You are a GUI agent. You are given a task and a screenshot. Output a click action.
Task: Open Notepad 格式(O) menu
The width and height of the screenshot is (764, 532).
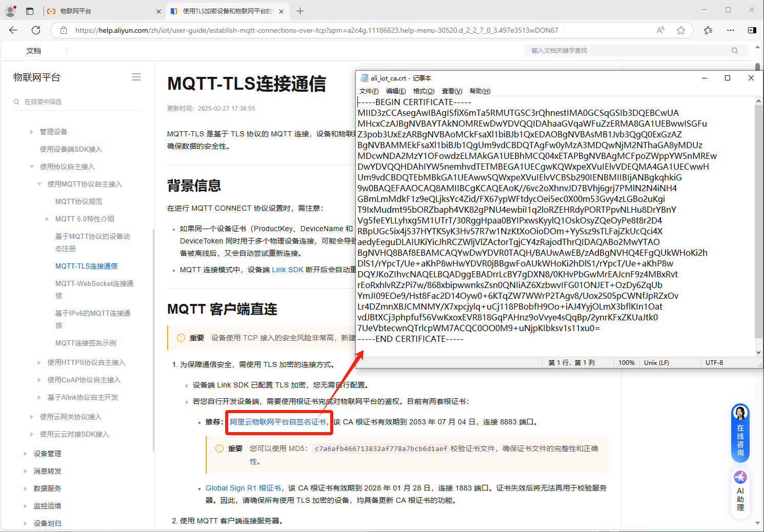(x=424, y=91)
